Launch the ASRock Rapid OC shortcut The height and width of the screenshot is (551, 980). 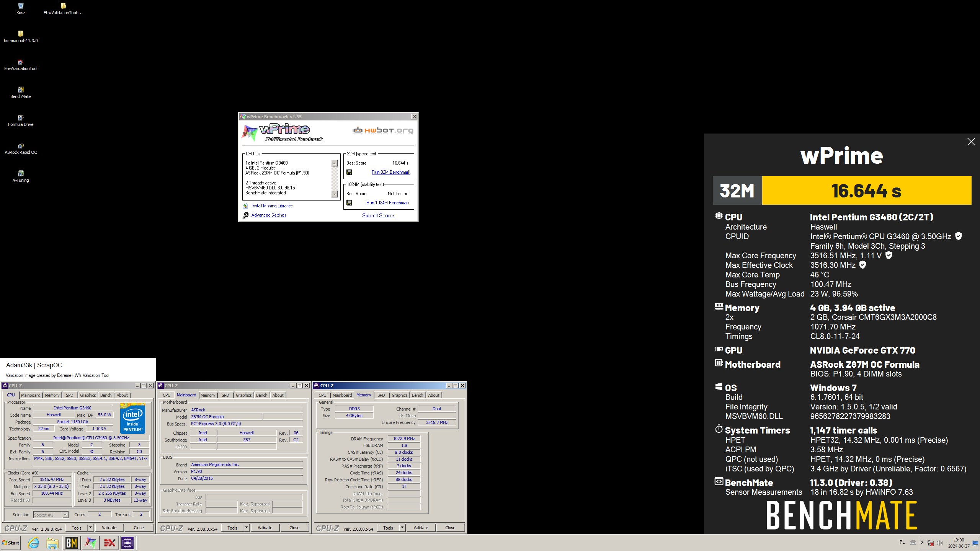tap(21, 148)
